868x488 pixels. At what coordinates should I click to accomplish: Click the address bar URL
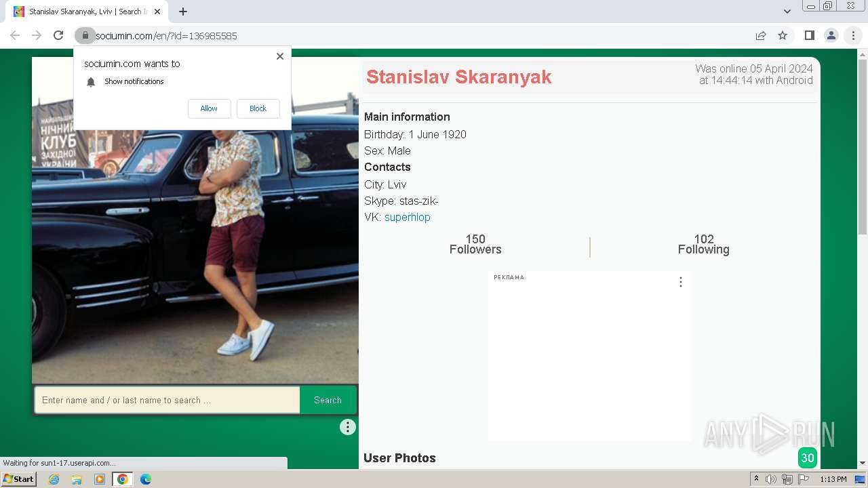[x=166, y=36]
